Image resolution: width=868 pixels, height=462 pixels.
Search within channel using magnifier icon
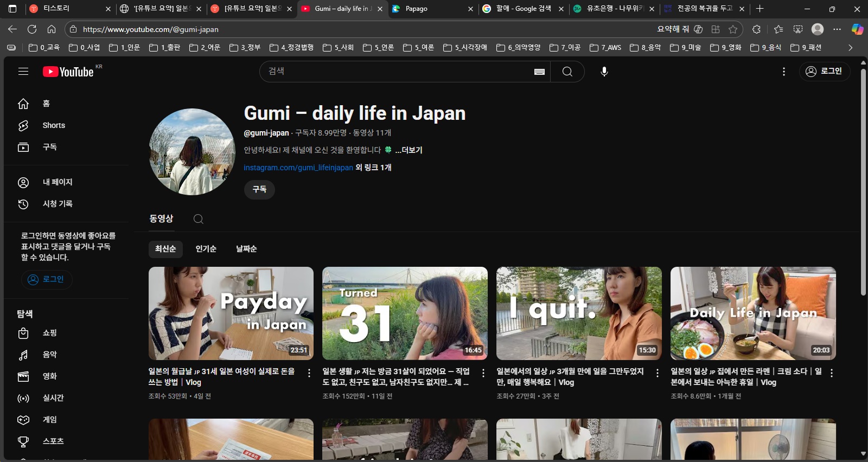(199, 219)
